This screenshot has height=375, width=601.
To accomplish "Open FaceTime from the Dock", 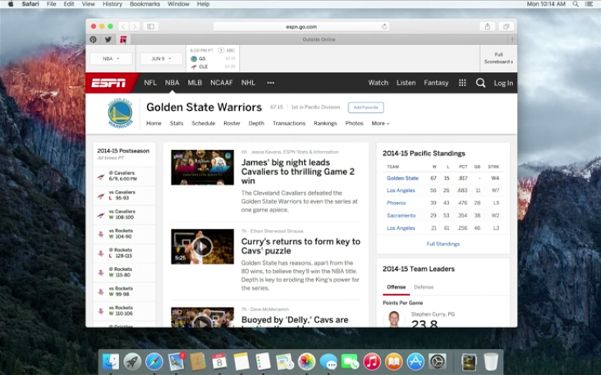I will tap(350, 362).
